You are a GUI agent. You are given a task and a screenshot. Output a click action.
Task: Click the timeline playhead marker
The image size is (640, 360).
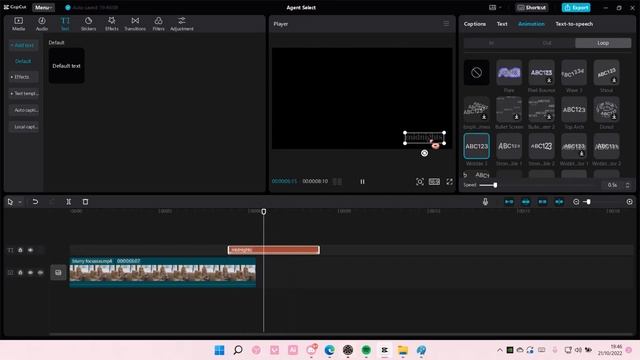(264, 211)
